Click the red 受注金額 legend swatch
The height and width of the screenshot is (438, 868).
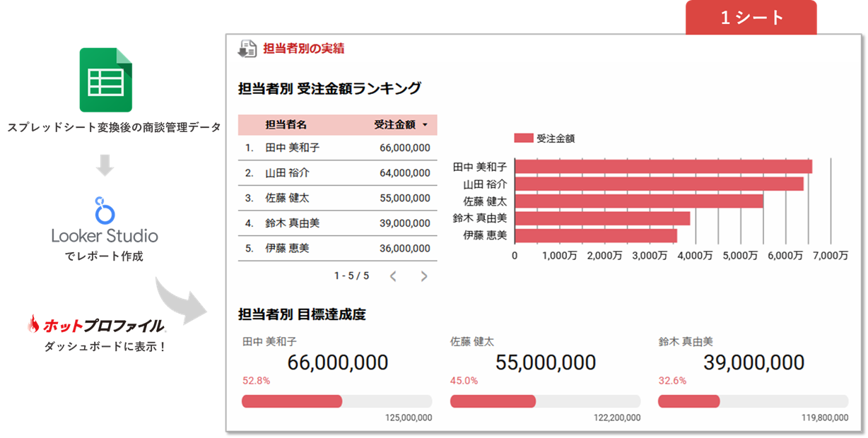523,138
